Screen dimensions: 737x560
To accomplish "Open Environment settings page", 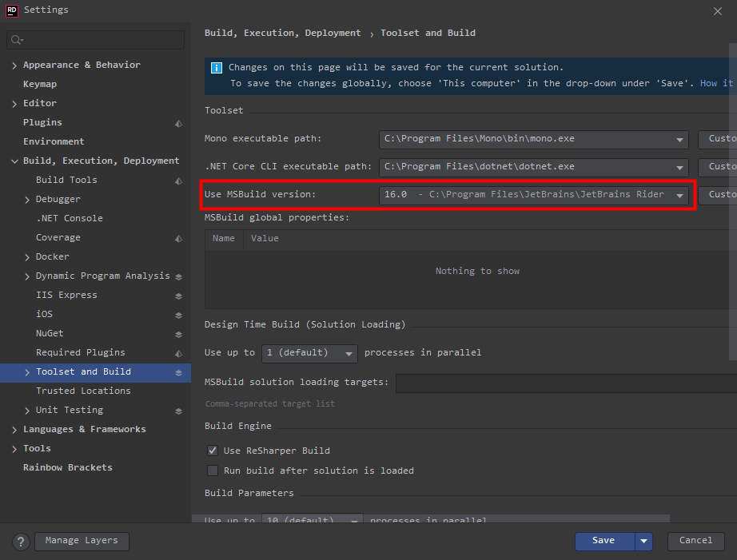I will 54,141.
